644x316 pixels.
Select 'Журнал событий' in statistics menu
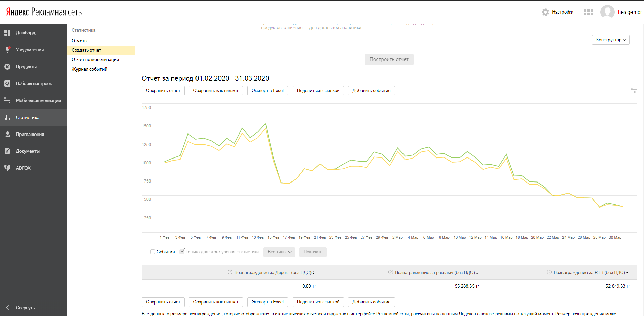89,69
